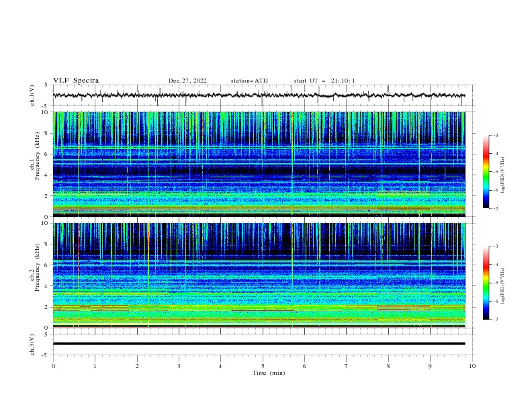Click inside the ch.1 spectrogram panel
Image resolution: width=532 pixels, height=411 pixels.
[259, 164]
